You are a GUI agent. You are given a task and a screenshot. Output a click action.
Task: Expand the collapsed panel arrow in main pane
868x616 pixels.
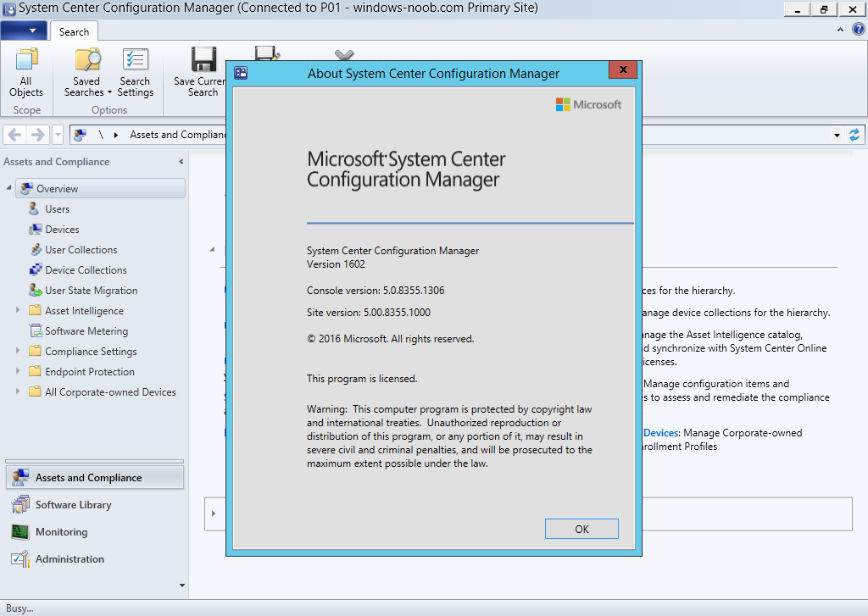(x=214, y=513)
